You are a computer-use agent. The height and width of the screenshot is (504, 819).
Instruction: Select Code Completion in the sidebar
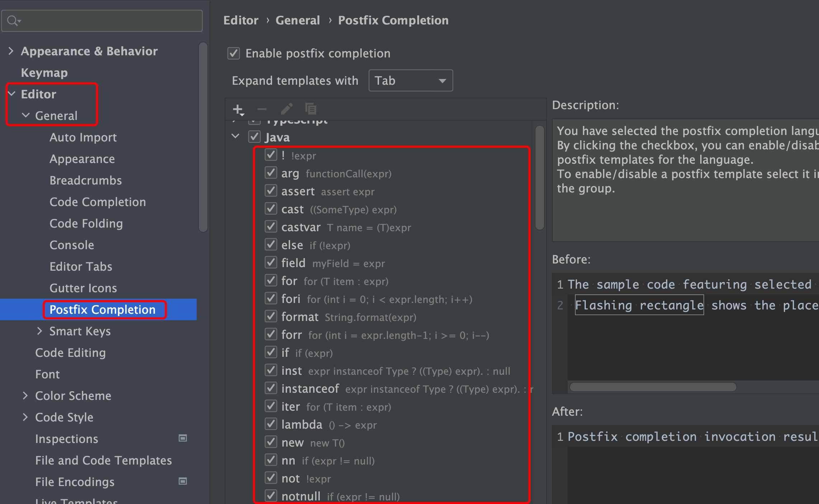coord(98,202)
